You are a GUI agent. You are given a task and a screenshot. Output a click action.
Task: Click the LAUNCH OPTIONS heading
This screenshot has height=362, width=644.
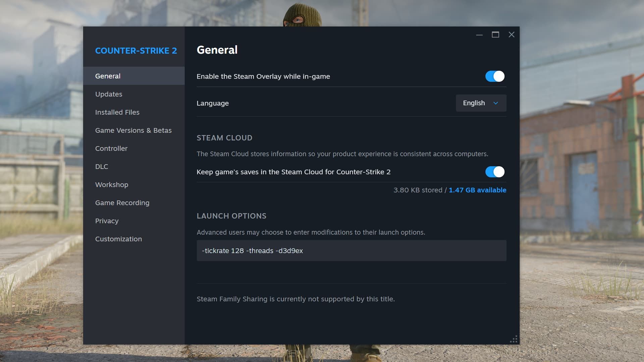tap(231, 216)
